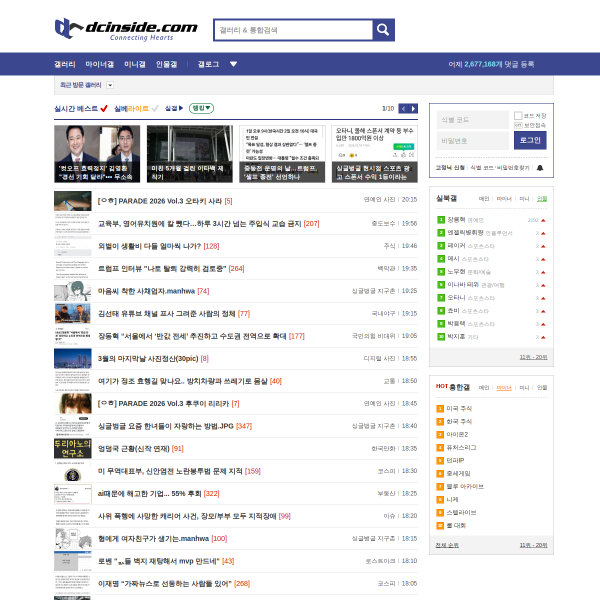Click rank 1 badge for 장원혁
The image size is (600, 600).
(x=440, y=219)
